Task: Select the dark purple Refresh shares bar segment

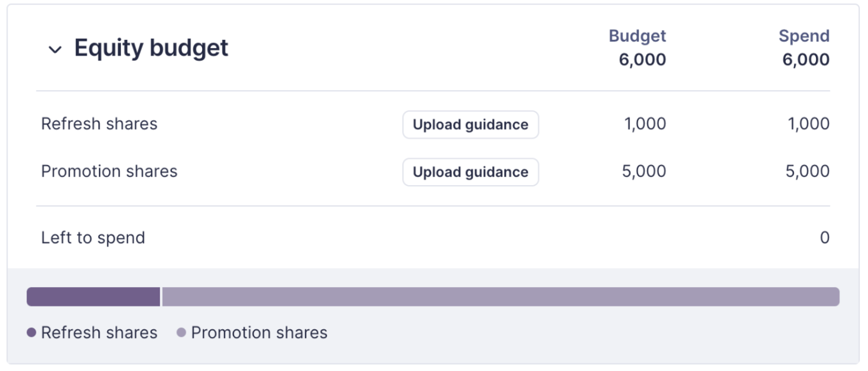Action: 93,297
